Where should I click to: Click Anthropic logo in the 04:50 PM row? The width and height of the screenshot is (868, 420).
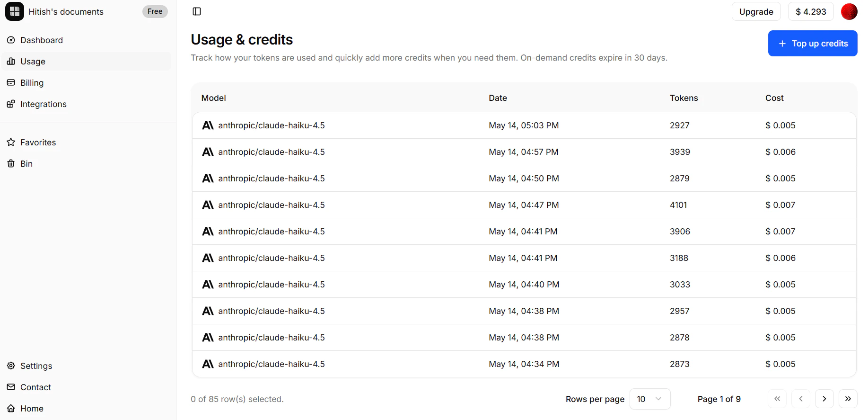208,179
